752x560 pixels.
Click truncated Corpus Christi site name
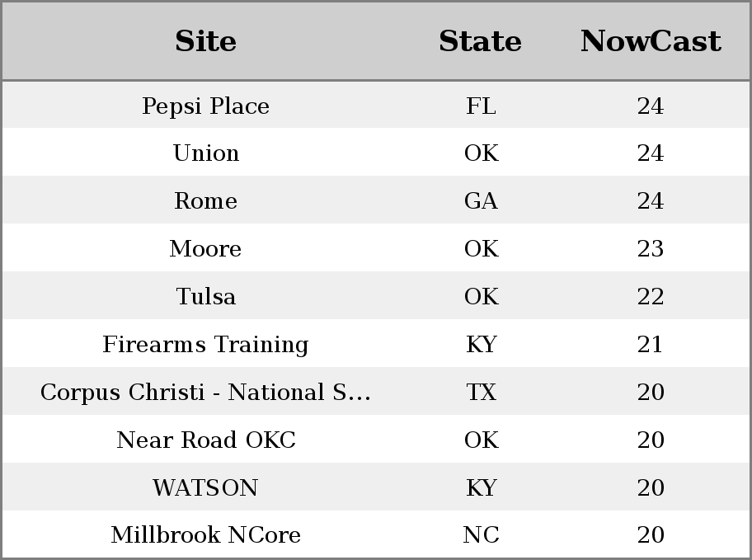click(x=206, y=392)
